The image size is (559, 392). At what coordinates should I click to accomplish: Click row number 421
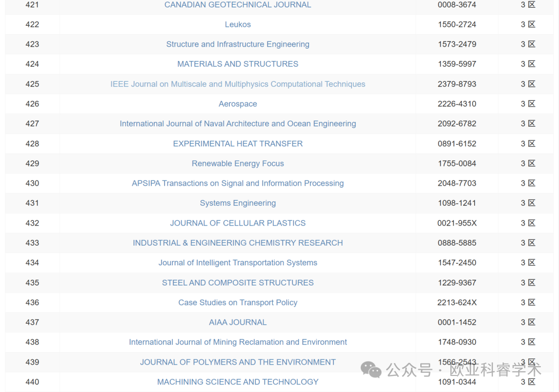click(x=32, y=5)
